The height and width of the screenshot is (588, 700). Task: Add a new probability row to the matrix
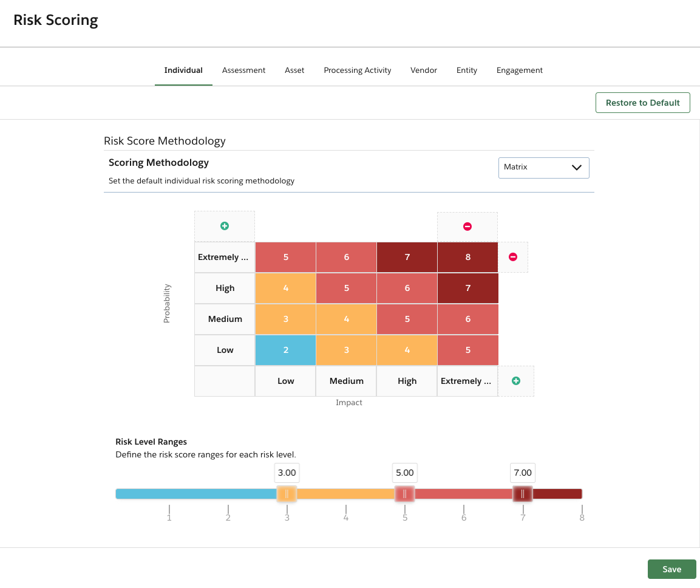click(225, 225)
